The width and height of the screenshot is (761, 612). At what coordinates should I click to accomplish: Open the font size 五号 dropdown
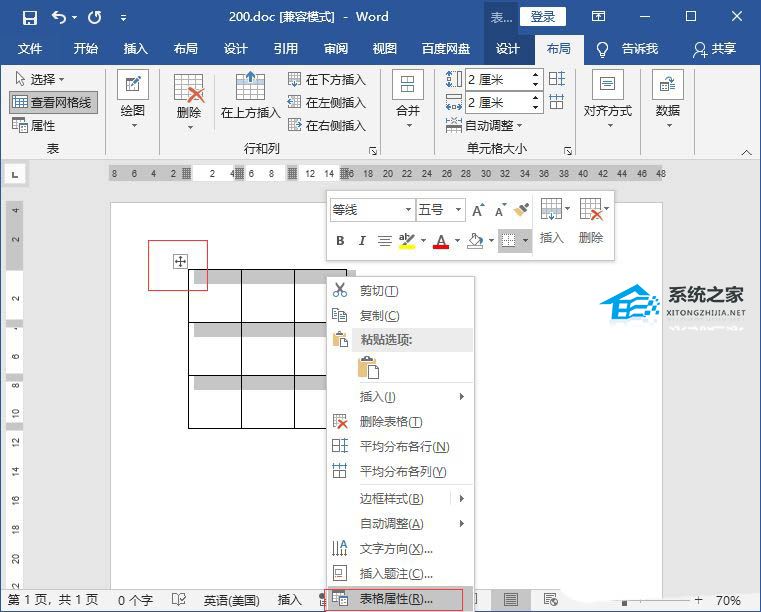[458, 210]
